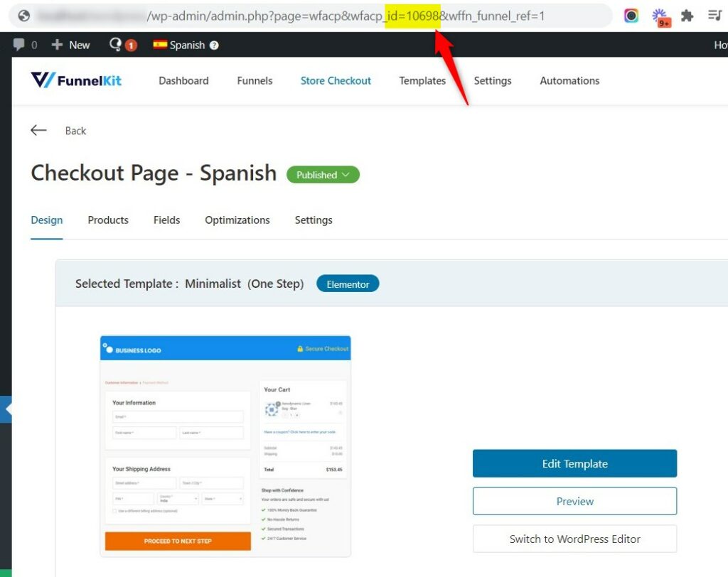This screenshot has width=728, height=577.
Task: Click the plus New content item
Action: 70,45
